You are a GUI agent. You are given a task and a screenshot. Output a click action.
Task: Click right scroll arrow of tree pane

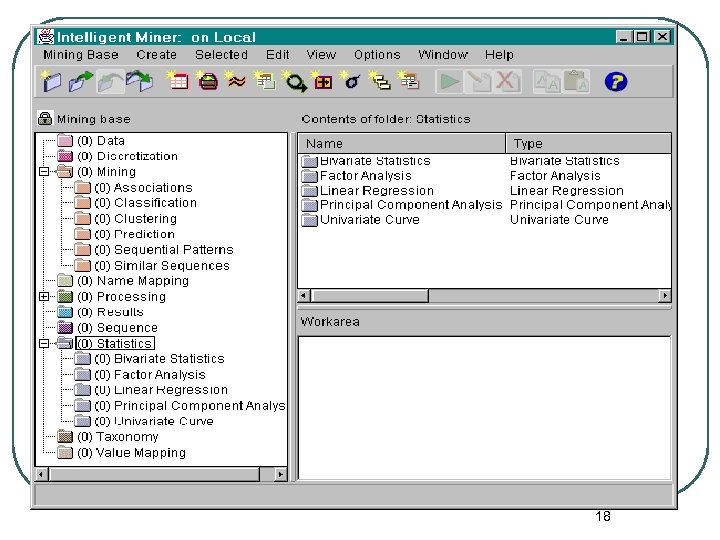280,474
